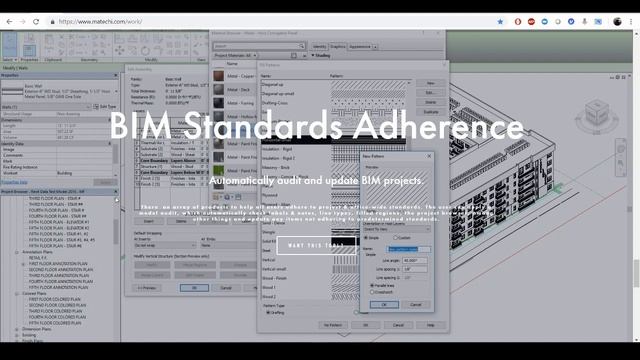Image resolution: width=640 pixels, height=360 pixels.
Task: Click Insert in the Edit Assembly dialog
Action: tap(149, 221)
